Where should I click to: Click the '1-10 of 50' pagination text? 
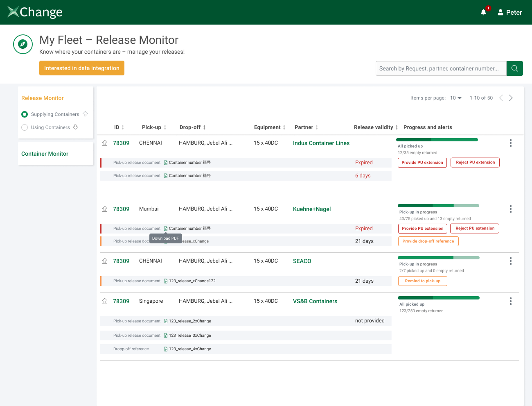(481, 98)
